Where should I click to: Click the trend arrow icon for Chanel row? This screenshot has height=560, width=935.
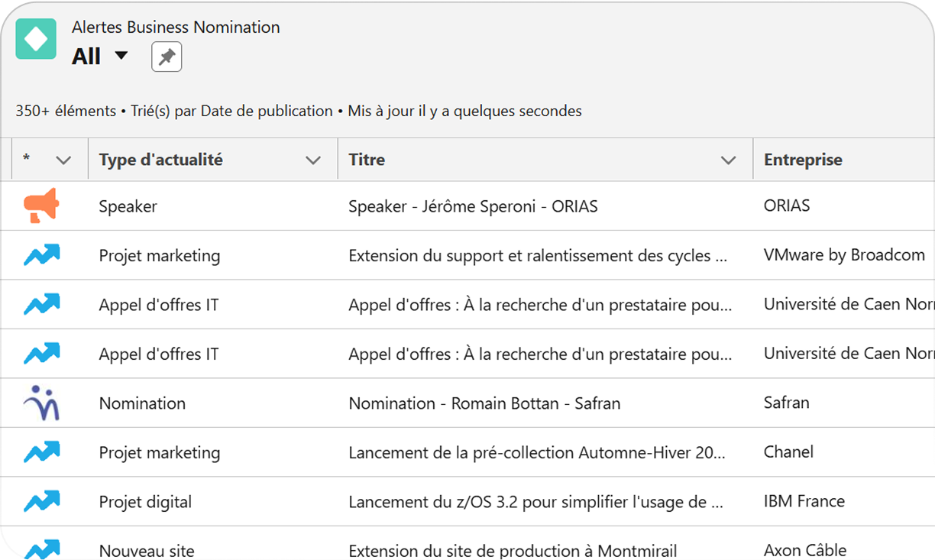coord(41,452)
